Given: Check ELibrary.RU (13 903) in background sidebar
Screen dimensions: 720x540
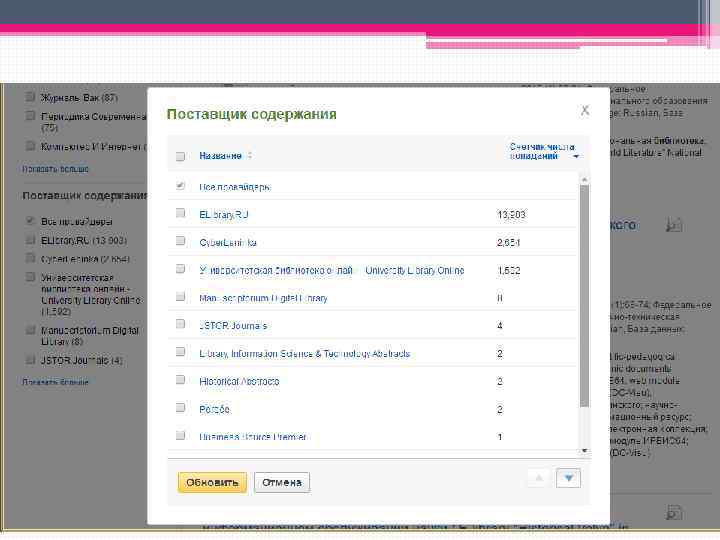Looking at the screenshot, I should 30,240.
